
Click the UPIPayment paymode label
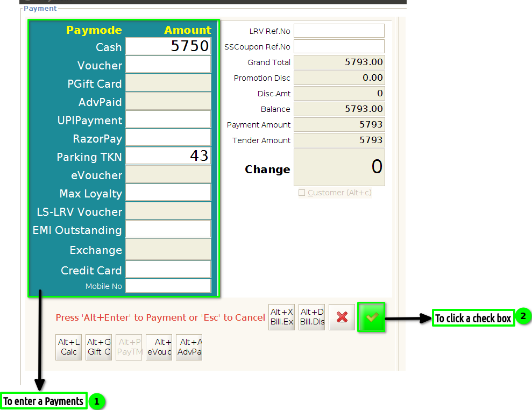point(90,121)
